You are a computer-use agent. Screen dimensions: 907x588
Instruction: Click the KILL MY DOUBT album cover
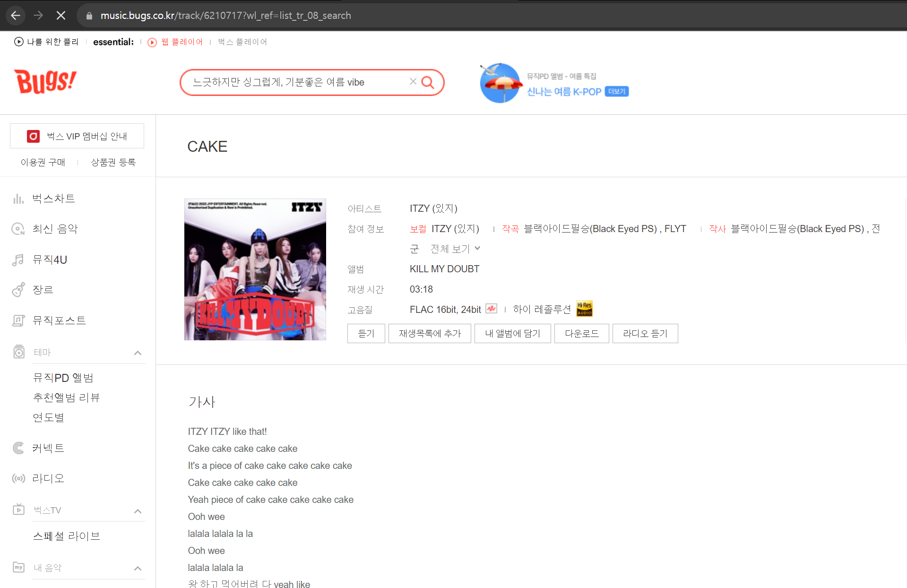coord(255,269)
